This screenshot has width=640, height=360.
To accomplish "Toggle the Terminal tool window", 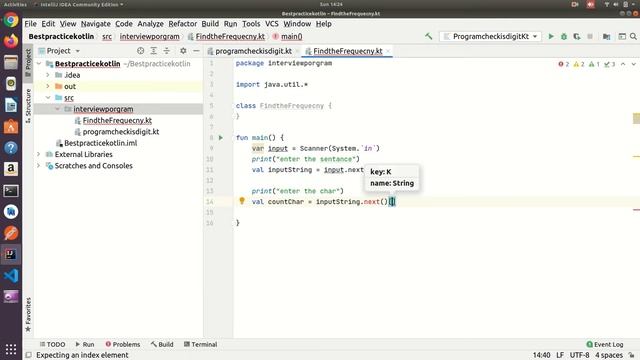I will click(x=200, y=344).
